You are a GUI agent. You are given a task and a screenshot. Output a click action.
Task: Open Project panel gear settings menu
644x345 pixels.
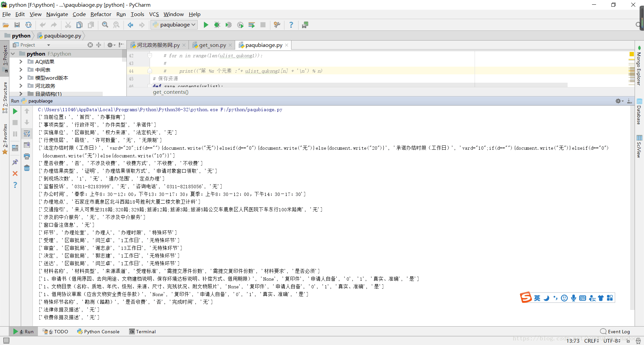[111, 45]
